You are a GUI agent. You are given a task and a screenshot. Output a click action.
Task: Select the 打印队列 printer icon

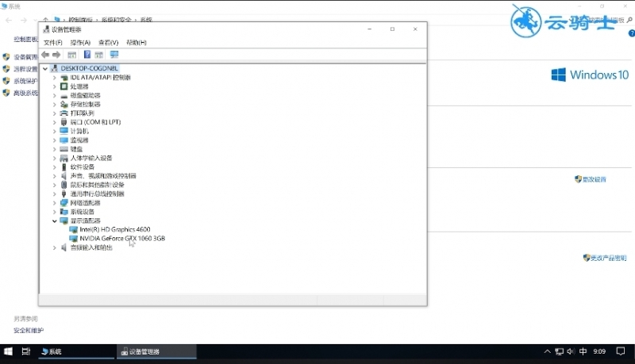63,113
